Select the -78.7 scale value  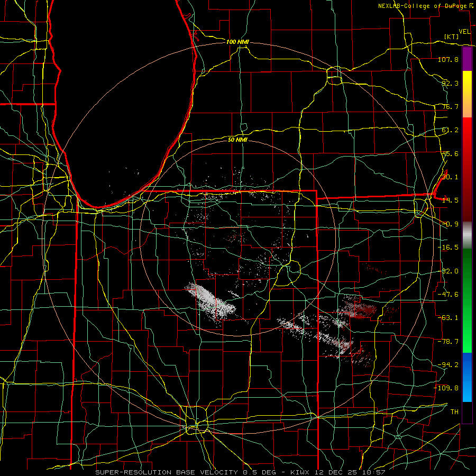point(448,342)
